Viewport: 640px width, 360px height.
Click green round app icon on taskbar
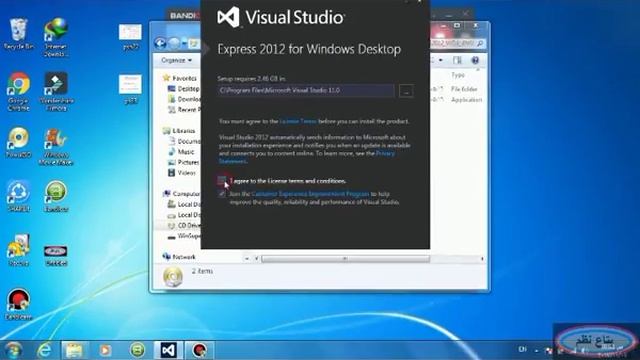pos(137,350)
